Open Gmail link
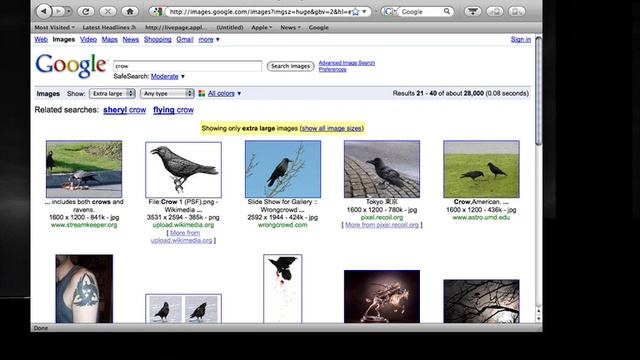 tap(185, 40)
